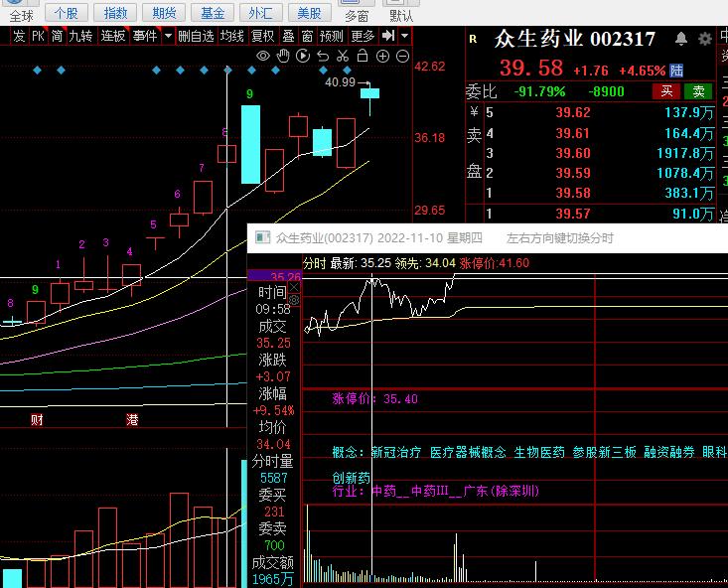Click the 陆 badge beside percentage change
728x588 pixels.
pyautogui.click(x=676, y=71)
